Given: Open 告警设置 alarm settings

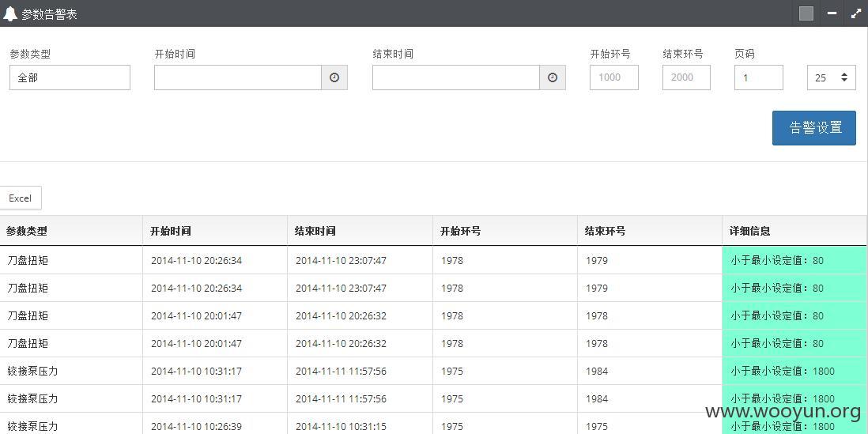Looking at the screenshot, I should [814, 128].
